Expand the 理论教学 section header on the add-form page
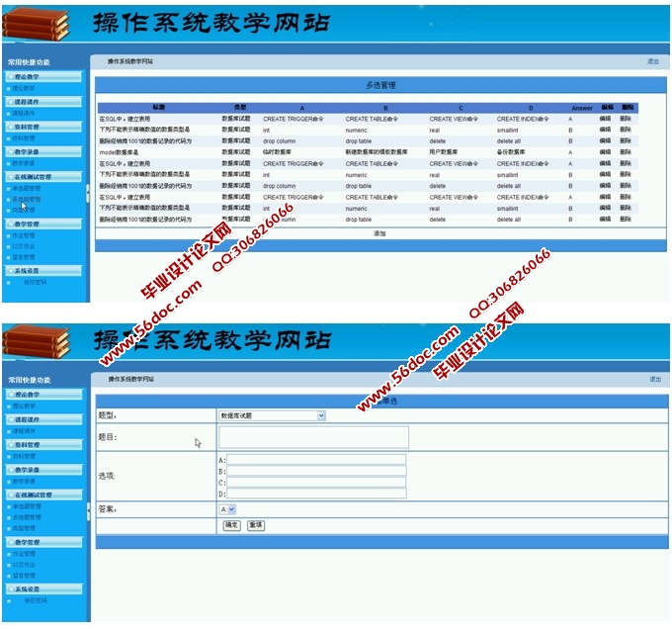The height and width of the screenshot is (629, 672). coord(43,395)
